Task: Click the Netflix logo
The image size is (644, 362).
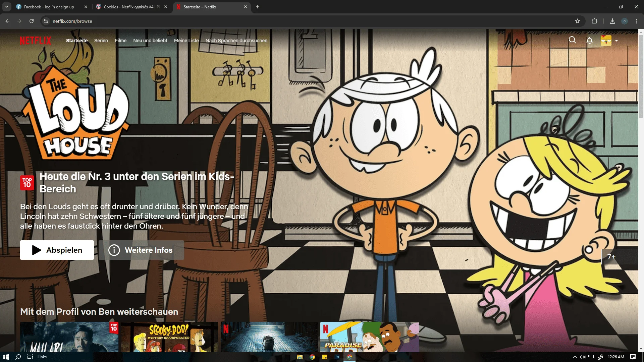Action: tap(36, 41)
